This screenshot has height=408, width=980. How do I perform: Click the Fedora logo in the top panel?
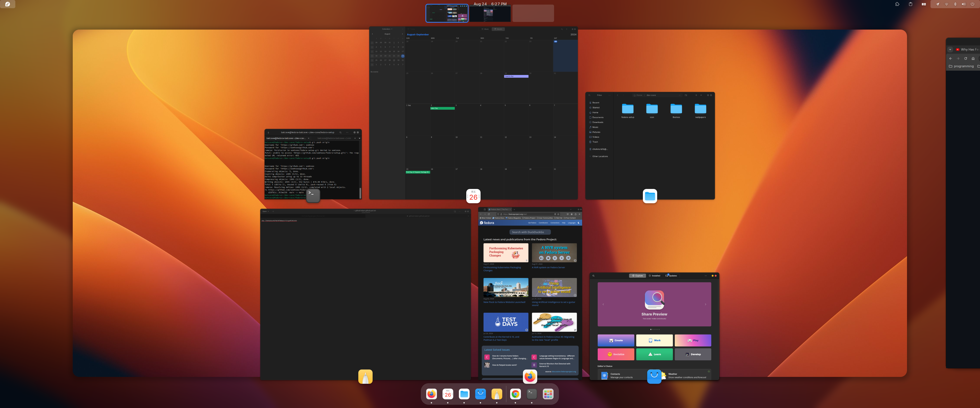coord(8,4)
